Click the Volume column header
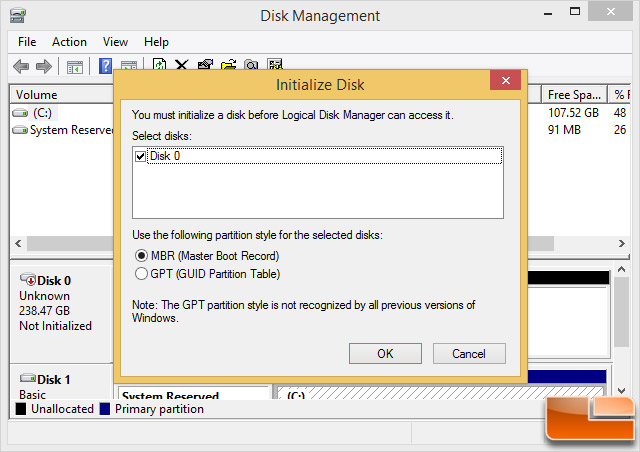Image resolution: width=640 pixels, height=452 pixels. pos(61,94)
